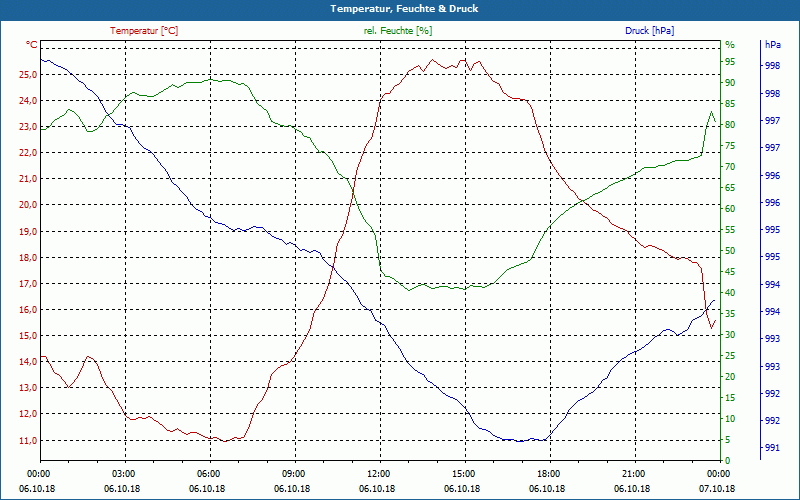Click the '24,0' temperature axis value
Viewport: 800px width, 500px height.
click(29, 101)
